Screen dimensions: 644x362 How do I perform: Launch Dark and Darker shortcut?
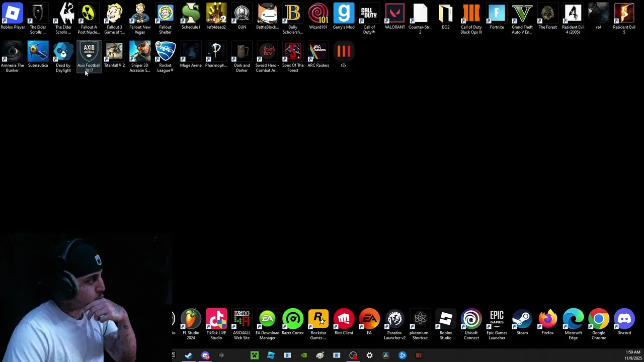(x=242, y=57)
